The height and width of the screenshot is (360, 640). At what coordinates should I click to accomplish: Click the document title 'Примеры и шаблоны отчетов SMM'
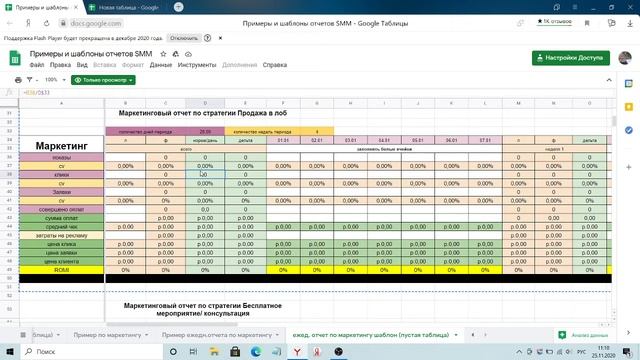tap(91, 54)
